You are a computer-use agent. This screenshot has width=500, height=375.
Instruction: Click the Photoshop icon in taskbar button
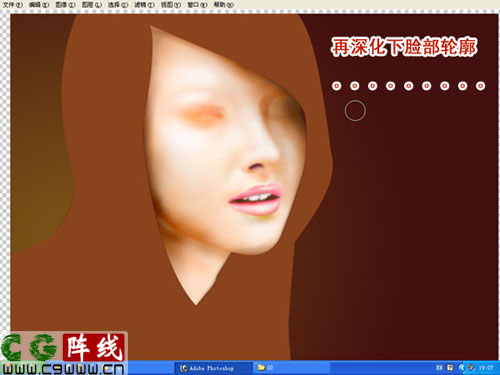[183, 368]
